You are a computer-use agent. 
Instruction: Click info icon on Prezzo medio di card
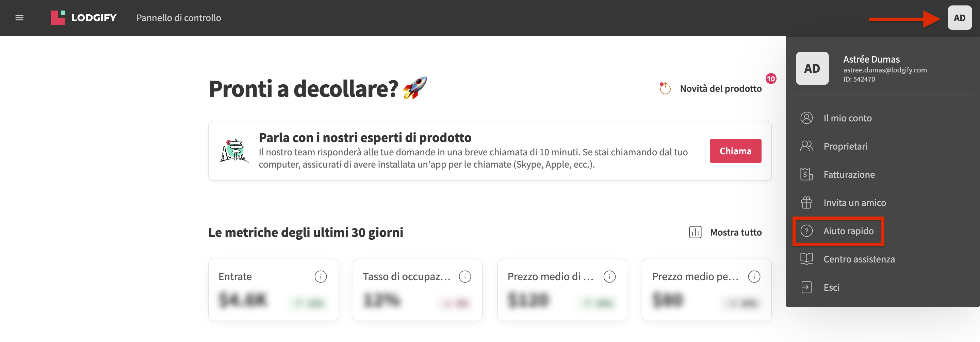pos(609,277)
